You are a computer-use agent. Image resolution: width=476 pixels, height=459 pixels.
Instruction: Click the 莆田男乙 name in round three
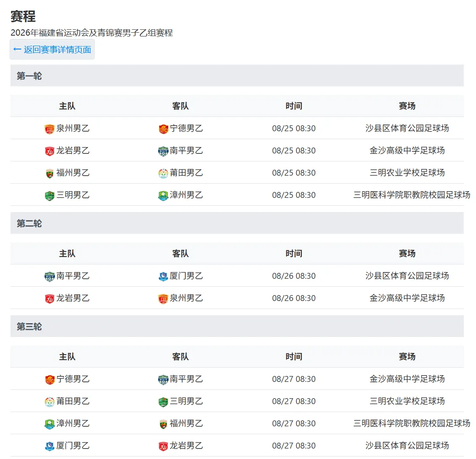point(73,401)
